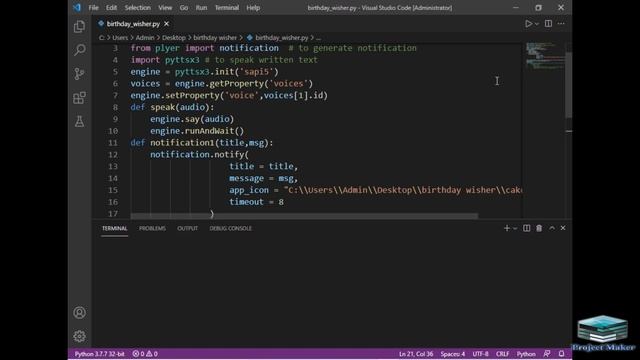Close the birthday_wisher.py tab
640x360 pixels.
pos(167,24)
